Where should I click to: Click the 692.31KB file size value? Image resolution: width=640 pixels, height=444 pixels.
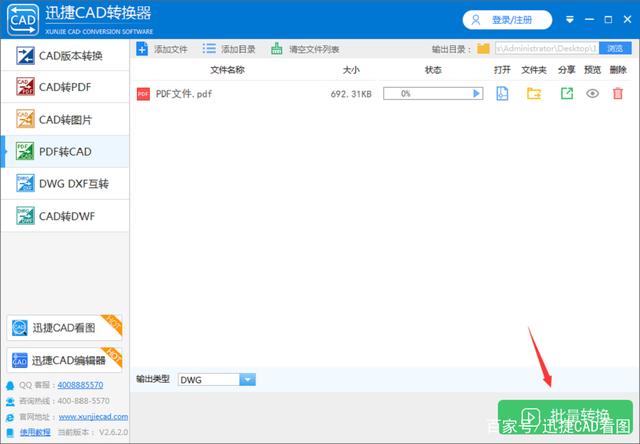tap(351, 94)
